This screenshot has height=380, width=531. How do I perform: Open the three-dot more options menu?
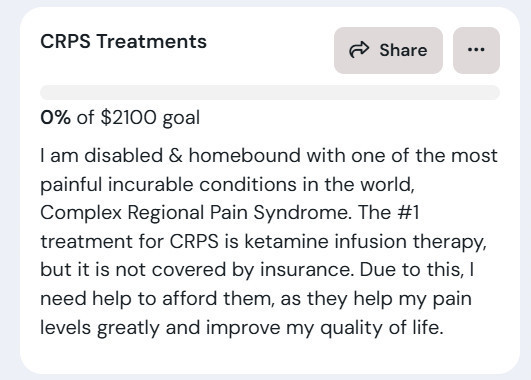coord(476,50)
